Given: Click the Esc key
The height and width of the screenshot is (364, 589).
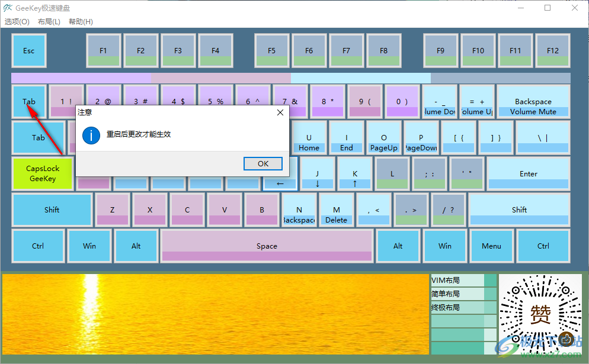Looking at the screenshot, I should click(x=29, y=51).
